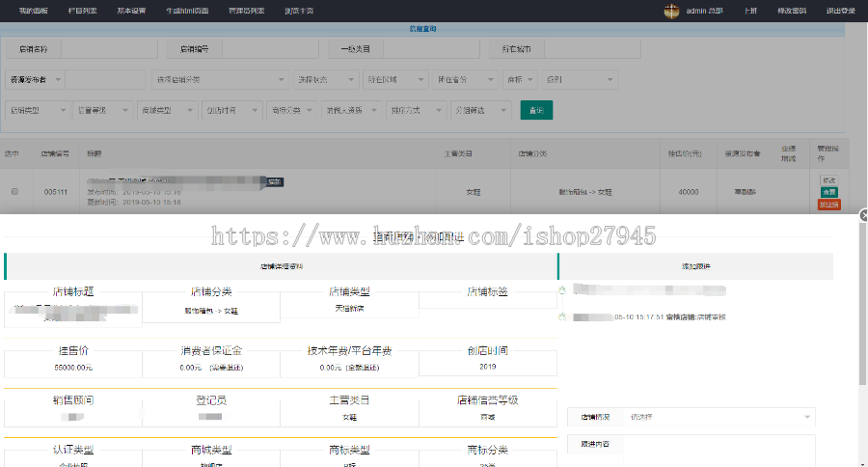Click the 修改密码 link
The width and height of the screenshot is (868, 467).
[x=792, y=11]
